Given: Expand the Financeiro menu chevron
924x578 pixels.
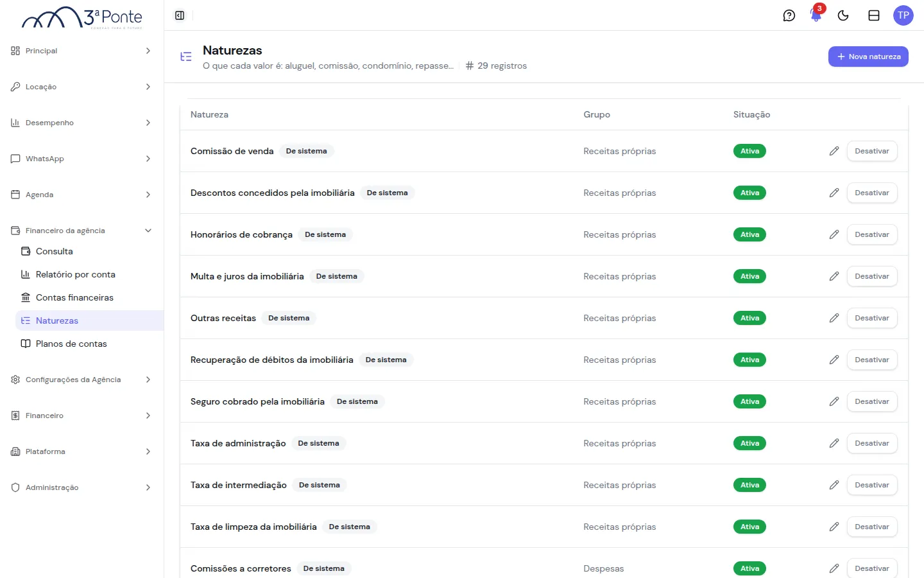Looking at the screenshot, I should pos(148,416).
